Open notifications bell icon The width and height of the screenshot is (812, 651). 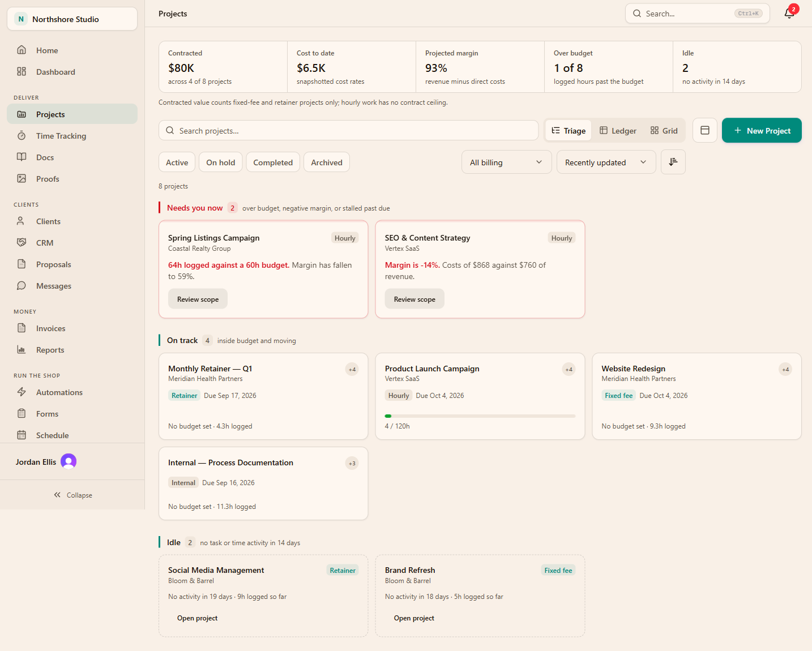click(789, 14)
